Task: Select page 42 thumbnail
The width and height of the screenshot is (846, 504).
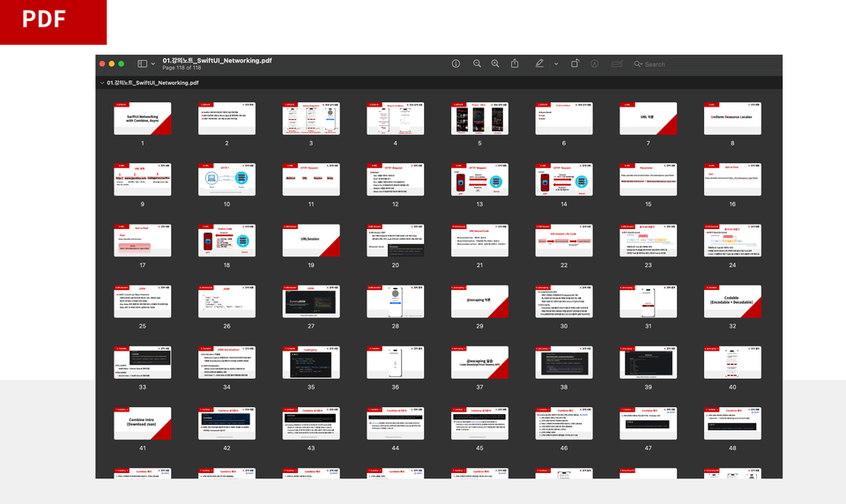Action: point(226,423)
